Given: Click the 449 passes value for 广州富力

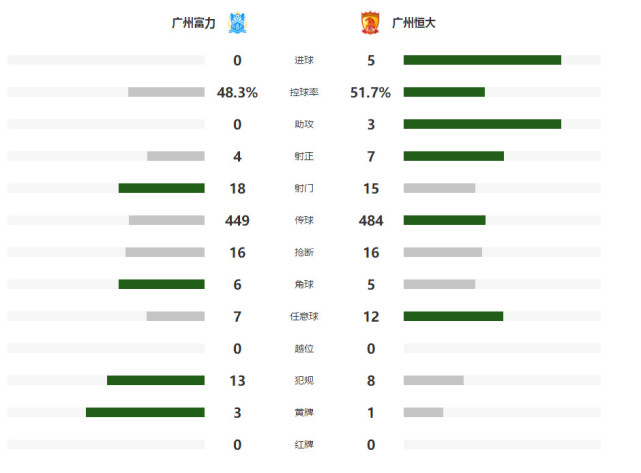Looking at the screenshot, I should [x=237, y=221].
